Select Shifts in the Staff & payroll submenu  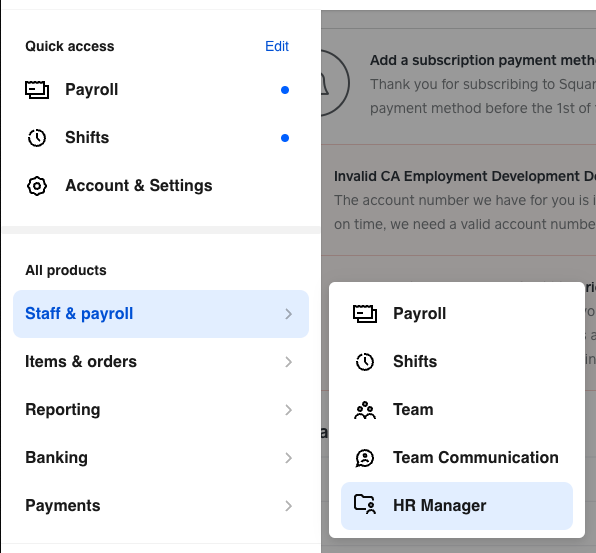457,361
